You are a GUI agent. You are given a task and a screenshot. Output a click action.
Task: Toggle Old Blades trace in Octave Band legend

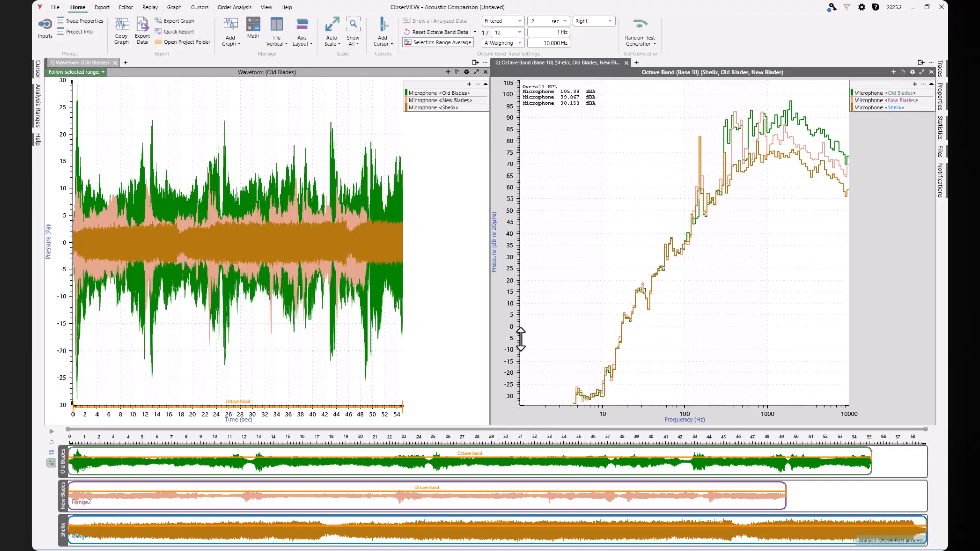[x=892, y=93]
